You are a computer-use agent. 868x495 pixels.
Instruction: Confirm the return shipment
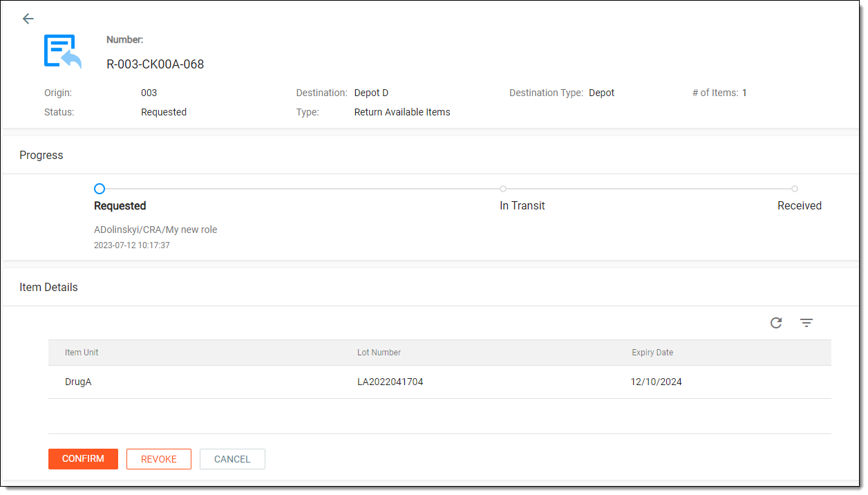[x=83, y=459]
